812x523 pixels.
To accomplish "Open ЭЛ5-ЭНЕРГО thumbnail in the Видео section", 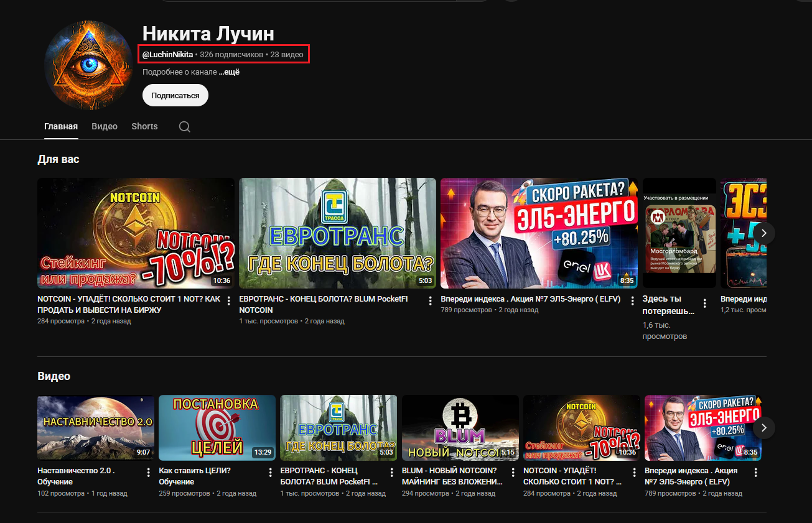I will pyautogui.click(x=703, y=428).
